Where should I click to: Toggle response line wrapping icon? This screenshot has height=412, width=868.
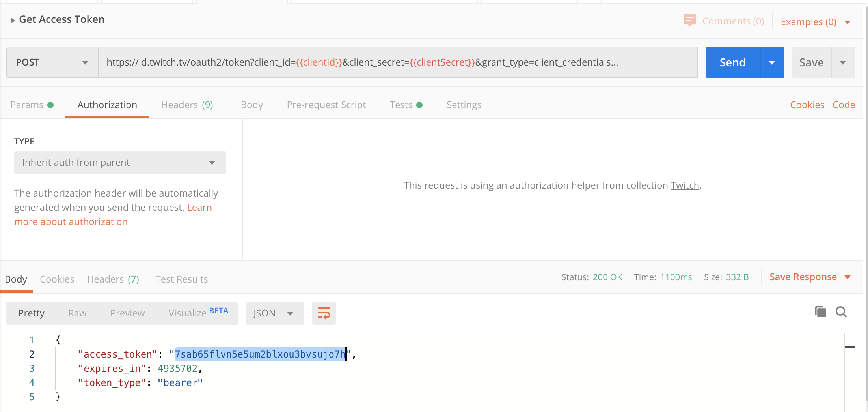(x=324, y=313)
